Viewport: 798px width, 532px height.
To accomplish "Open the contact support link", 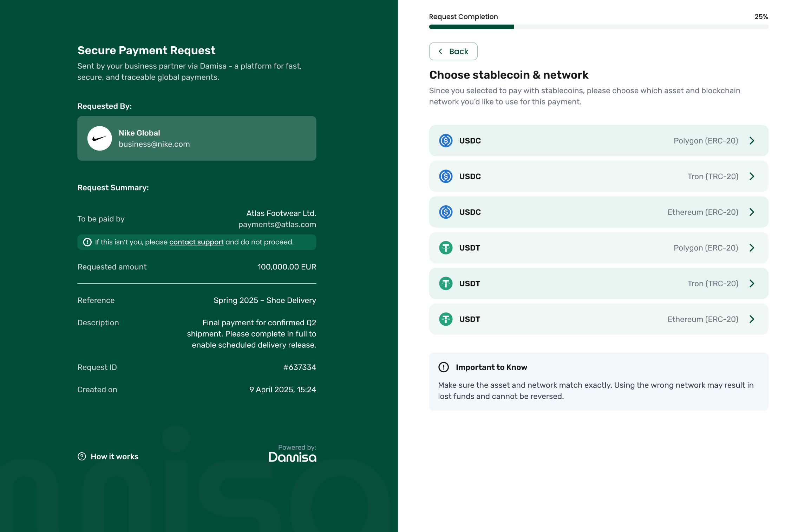I will [x=196, y=242].
